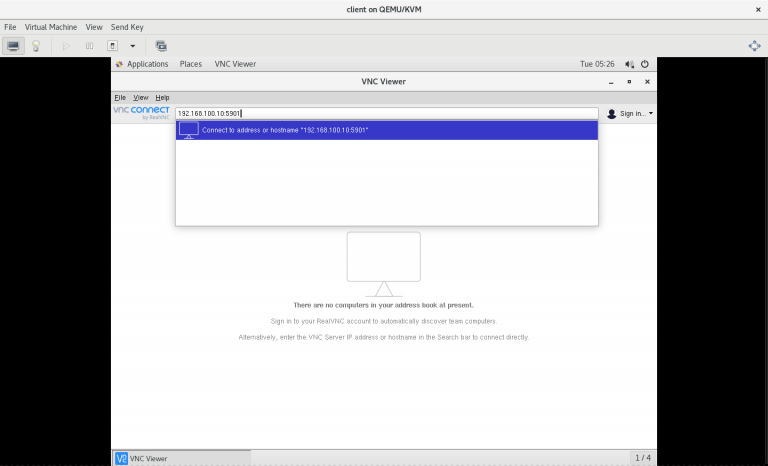The width and height of the screenshot is (768, 466).
Task: Click the Run virtual machine play icon
Action: (66, 46)
